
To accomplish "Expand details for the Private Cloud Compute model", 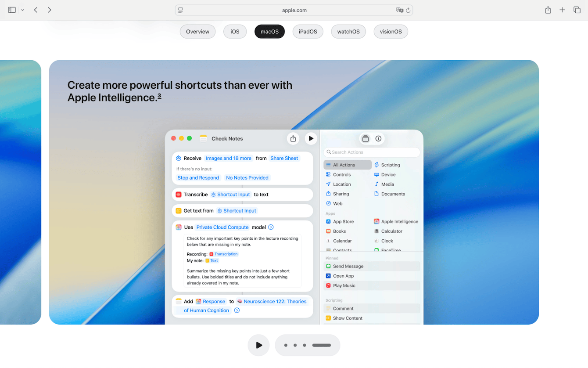I will pyautogui.click(x=271, y=227).
